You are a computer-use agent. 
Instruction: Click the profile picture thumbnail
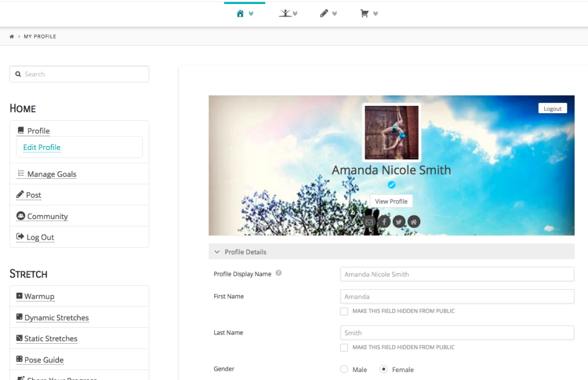[392, 132]
